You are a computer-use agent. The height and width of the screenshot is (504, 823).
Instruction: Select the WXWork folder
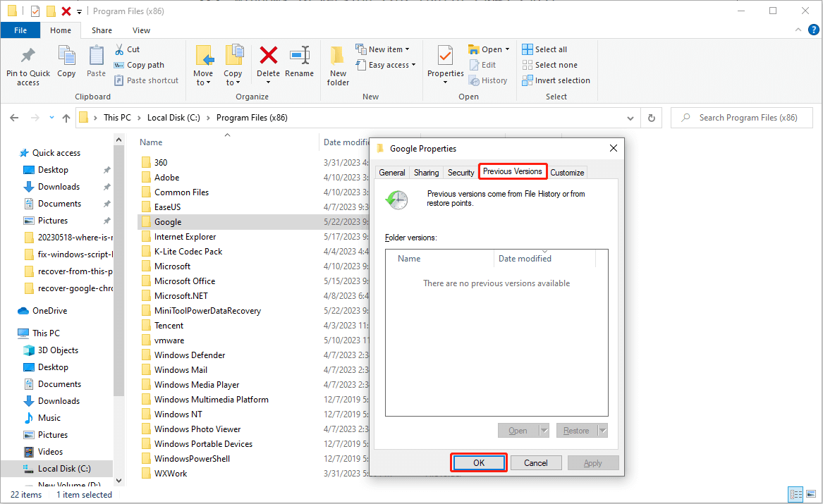(x=171, y=474)
